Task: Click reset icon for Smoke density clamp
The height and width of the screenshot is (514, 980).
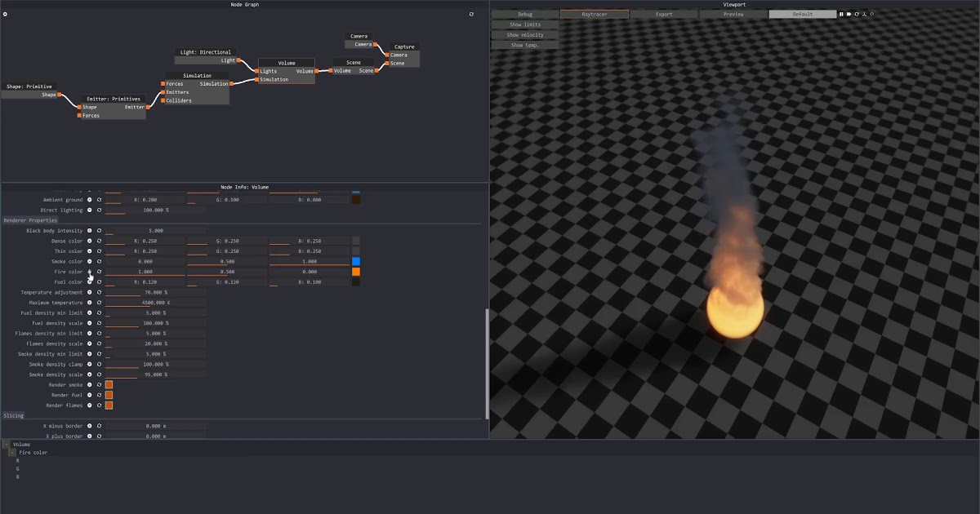Action: [x=99, y=364]
